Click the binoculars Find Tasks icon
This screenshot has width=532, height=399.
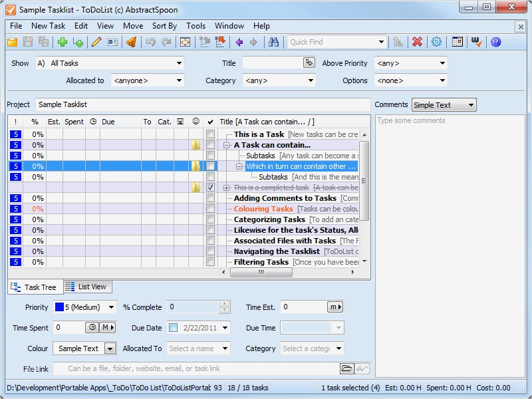click(273, 42)
